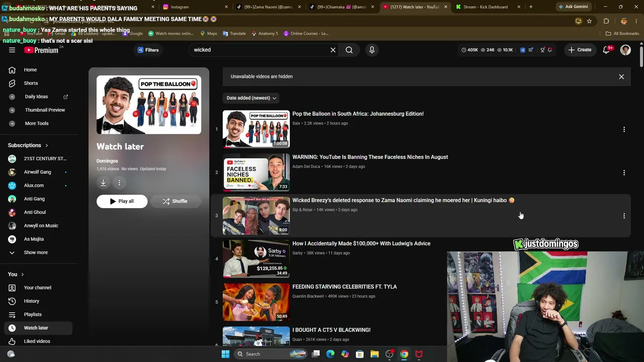Open the Domingos channel link

coord(107,161)
